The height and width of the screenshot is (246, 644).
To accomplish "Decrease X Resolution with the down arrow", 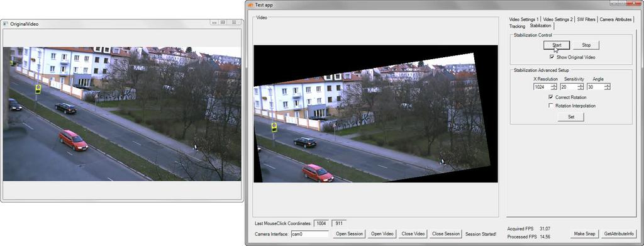I will pyautogui.click(x=553, y=88).
